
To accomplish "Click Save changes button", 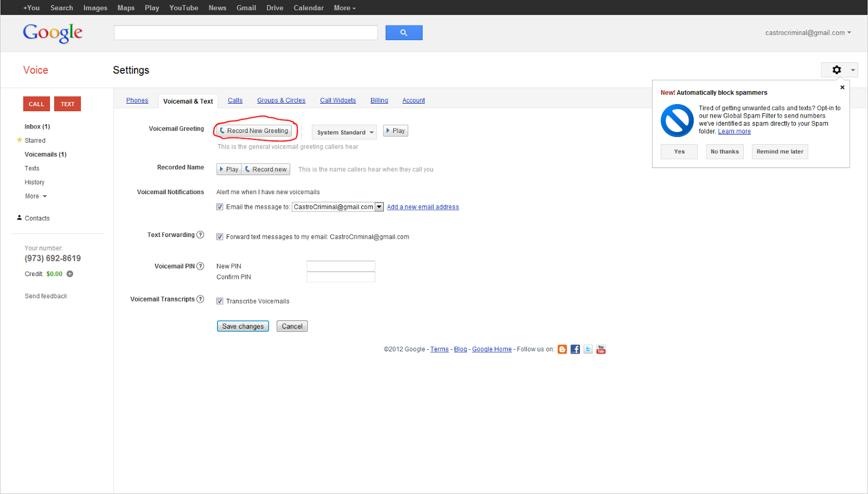I will pos(243,326).
